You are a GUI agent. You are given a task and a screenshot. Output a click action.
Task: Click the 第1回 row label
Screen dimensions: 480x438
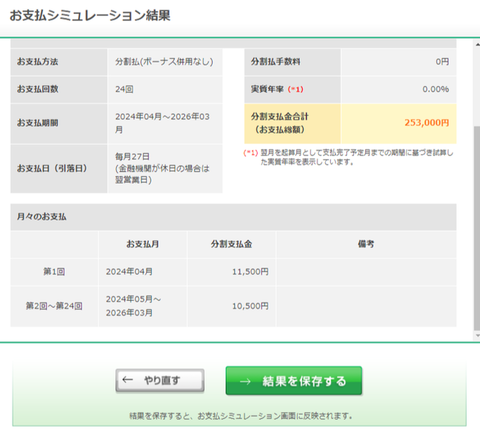point(54,272)
